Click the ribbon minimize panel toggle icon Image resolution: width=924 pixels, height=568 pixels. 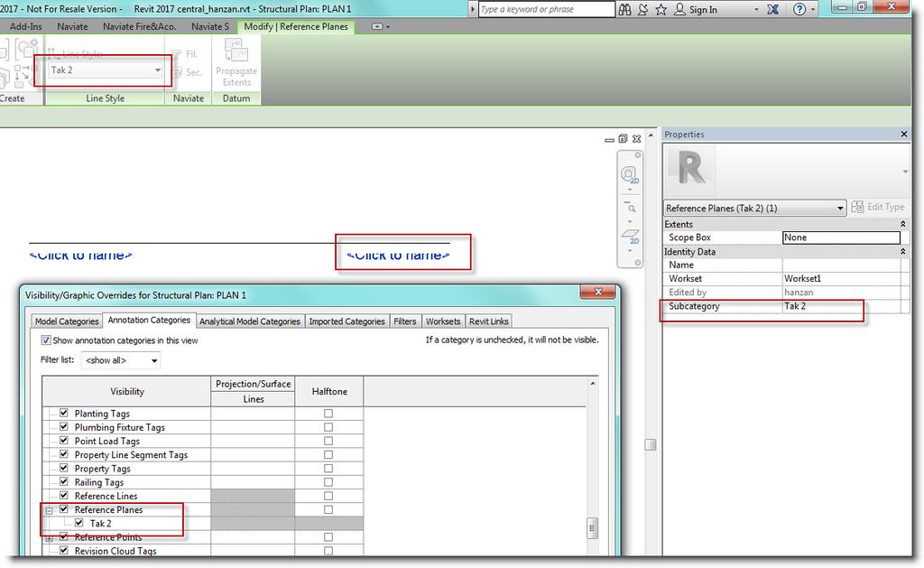coord(377,26)
